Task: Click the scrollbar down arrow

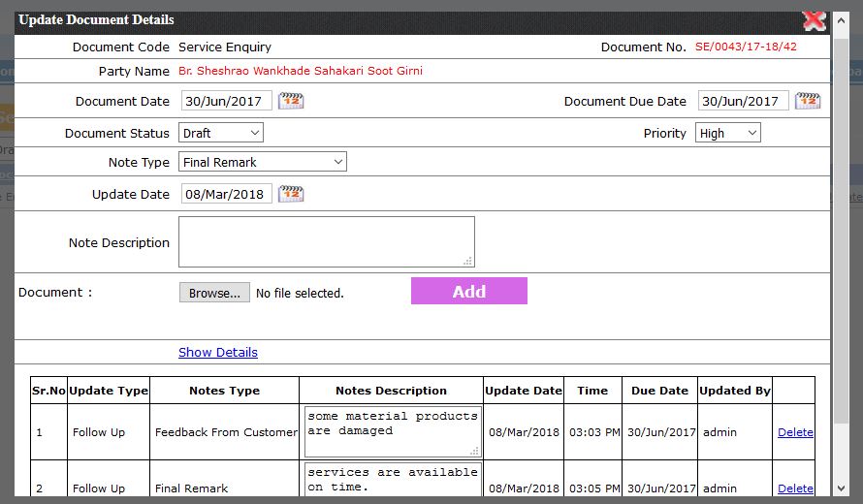Action: 841,488
